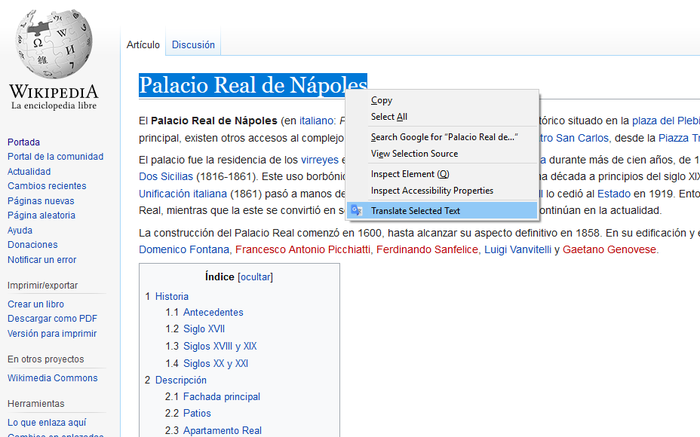
Task: Open View Selection Source
Action: click(x=414, y=154)
